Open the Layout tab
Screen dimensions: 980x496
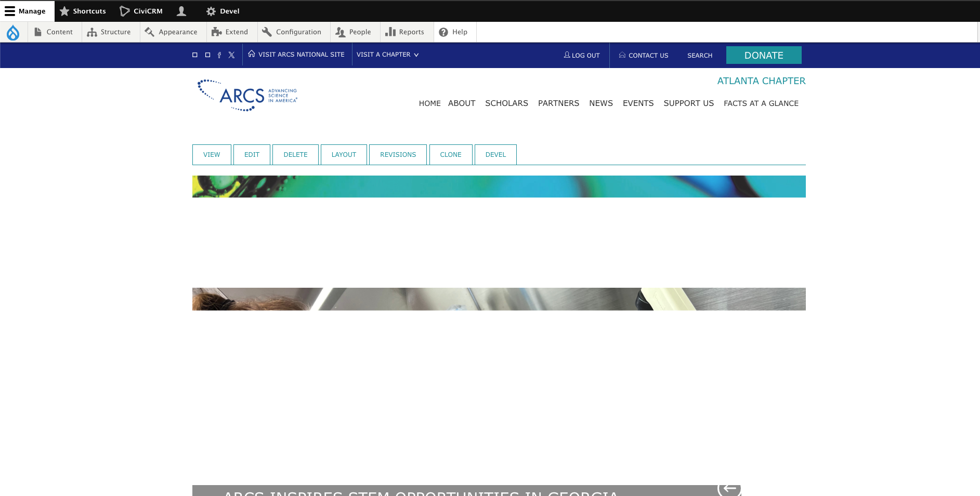pos(344,155)
